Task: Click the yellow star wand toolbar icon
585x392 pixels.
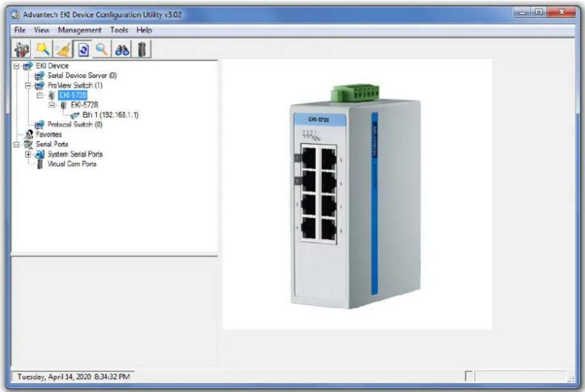Action: 43,49
